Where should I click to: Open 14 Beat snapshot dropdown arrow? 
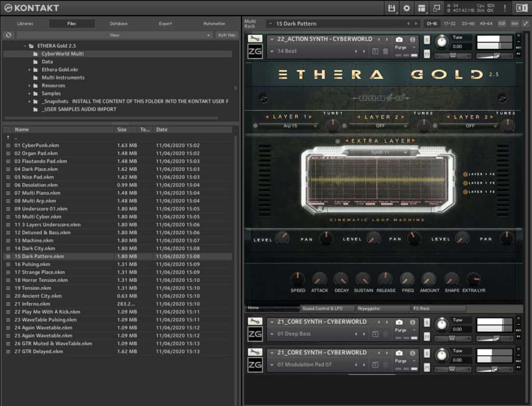pyautogui.click(x=272, y=51)
